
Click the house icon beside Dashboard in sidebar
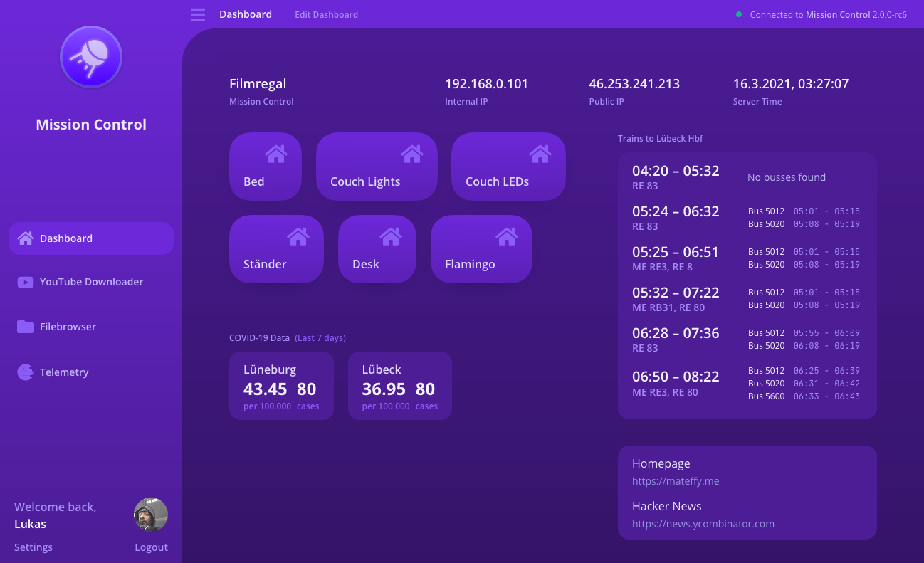click(x=26, y=238)
